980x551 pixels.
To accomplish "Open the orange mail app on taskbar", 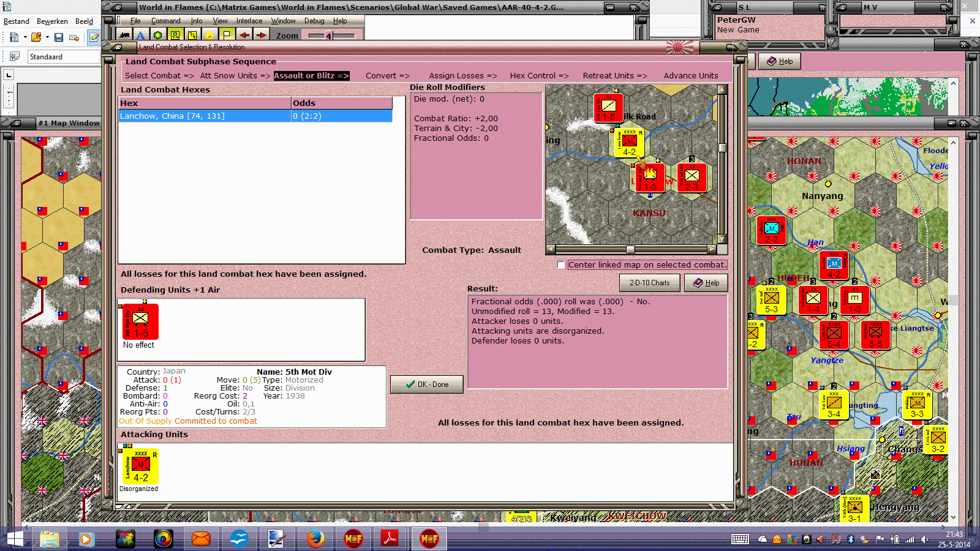I will point(201,539).
